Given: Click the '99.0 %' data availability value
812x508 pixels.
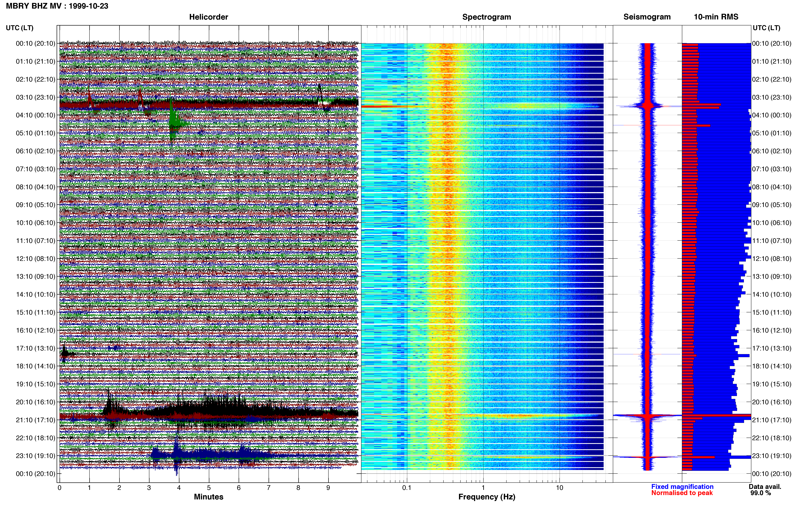Looking at the screenshot, I should click(x=761, y=493).
